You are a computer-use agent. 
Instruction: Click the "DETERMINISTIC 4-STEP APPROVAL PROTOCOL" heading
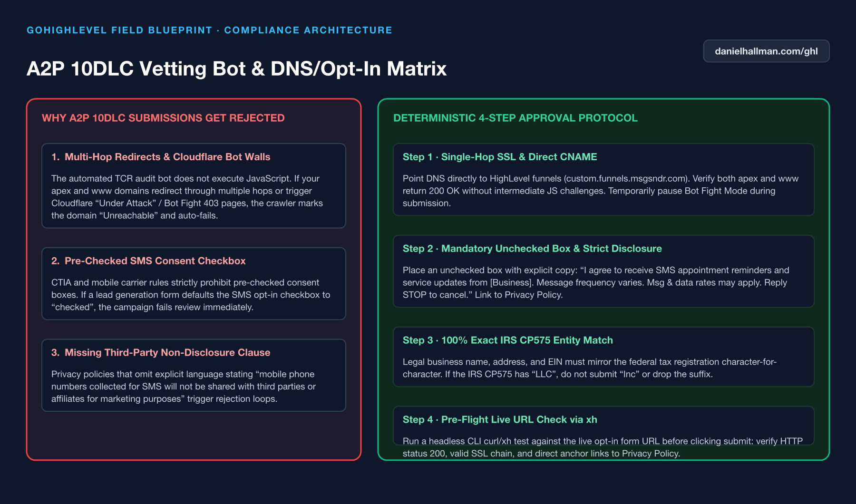[515, 118]
